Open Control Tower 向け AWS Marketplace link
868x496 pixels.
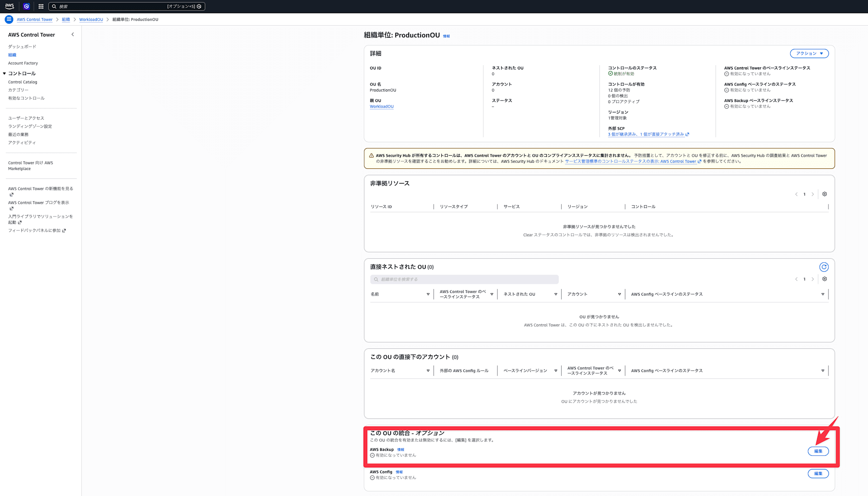click(30, 166)
